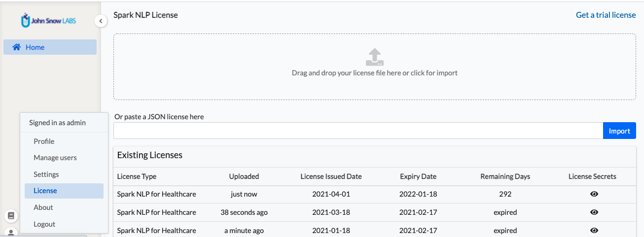This screenshot has height=237, width=644.
Task: Reveal secrets for the license uploaded just now
Action: (594, 194)
